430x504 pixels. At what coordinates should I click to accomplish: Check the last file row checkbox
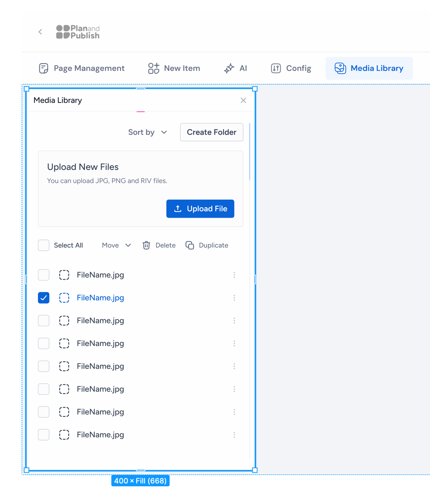pyautogui.click(x=44, y=435)
